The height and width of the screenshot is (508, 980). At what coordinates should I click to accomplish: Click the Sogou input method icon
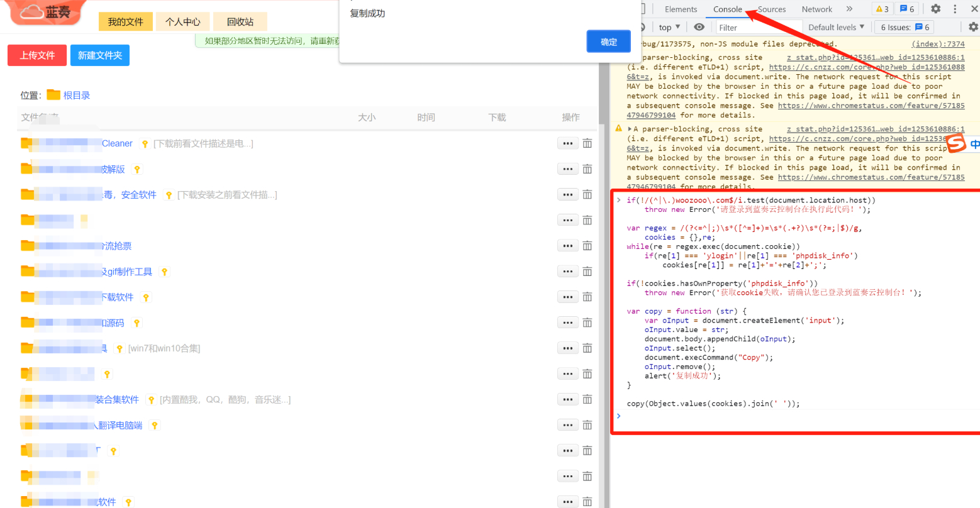pyautogui.click(x=956, y=144)
